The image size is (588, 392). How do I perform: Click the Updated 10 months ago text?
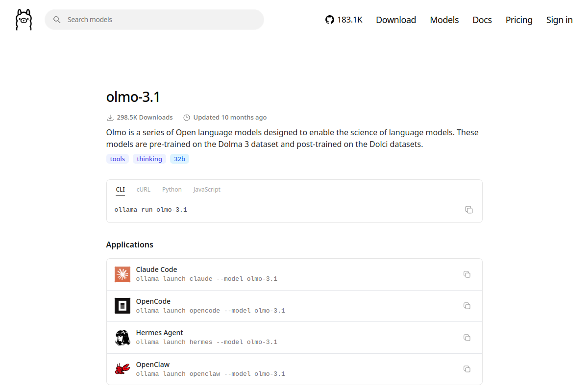coord(230,118)
